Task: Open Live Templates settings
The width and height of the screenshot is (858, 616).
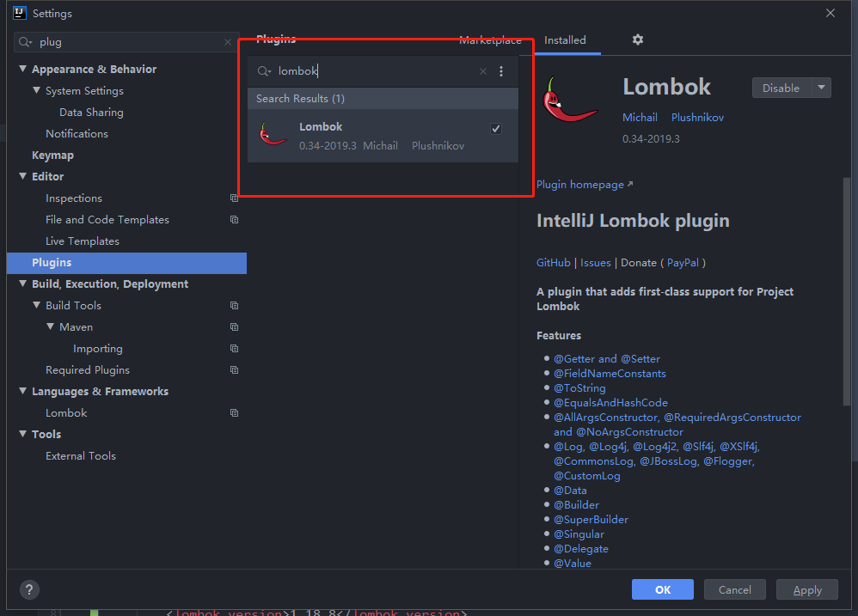Action: [x=82, y=241]
